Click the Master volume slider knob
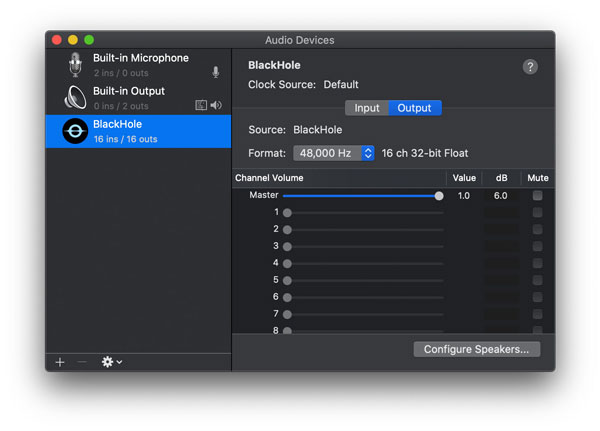Viewport: 600px width, 431px height. pos(439,196)
